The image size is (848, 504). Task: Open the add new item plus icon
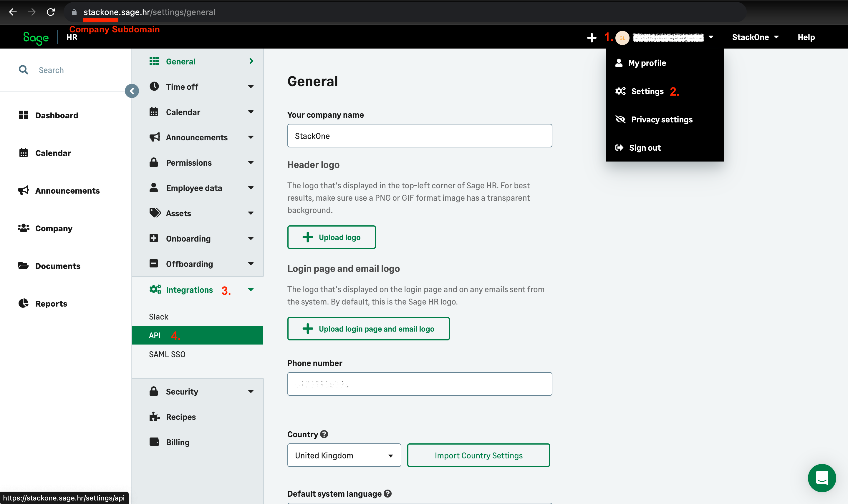[592, 37]
